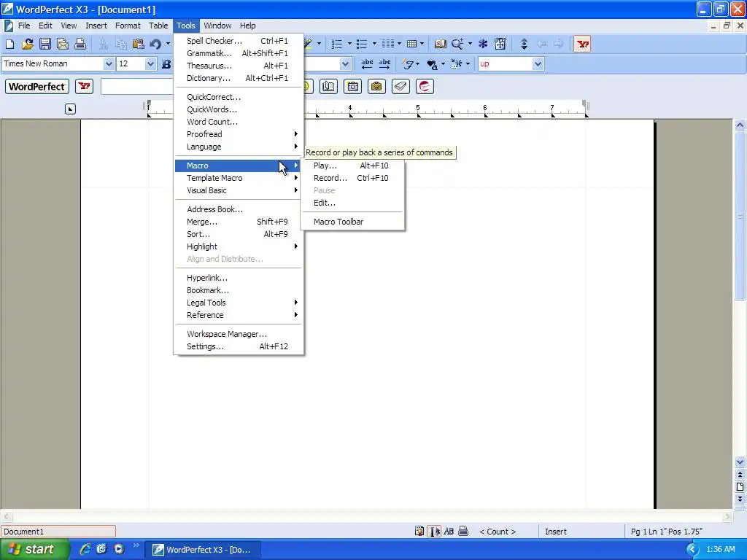
Task: Click the red Yahoo icon in top toolbar
Action: click(x=582, y=44)
